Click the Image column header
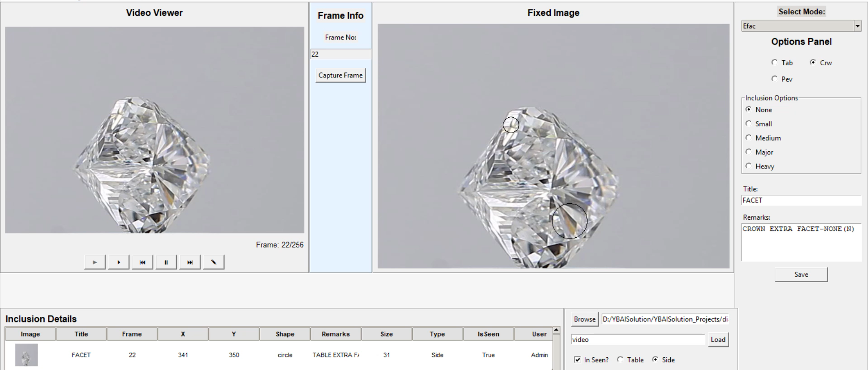The image size is (868, 370). tap(30, 334)
